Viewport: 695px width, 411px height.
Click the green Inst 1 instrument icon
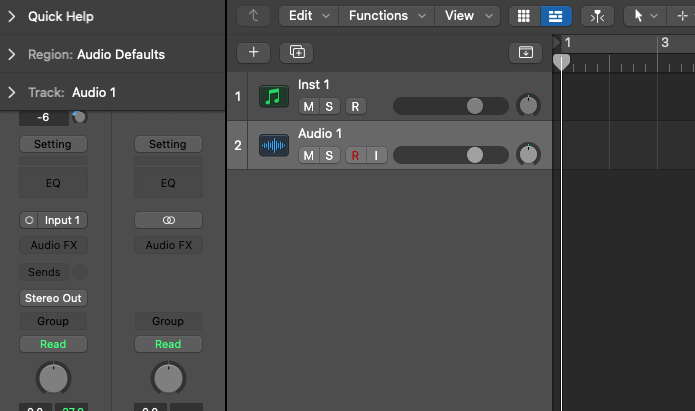(x=273, y=96)
